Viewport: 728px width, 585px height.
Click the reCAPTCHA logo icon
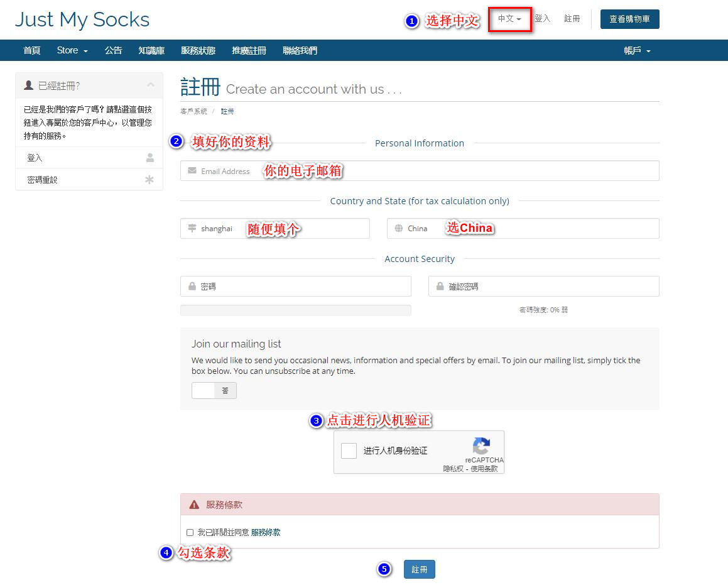[482, 446]
